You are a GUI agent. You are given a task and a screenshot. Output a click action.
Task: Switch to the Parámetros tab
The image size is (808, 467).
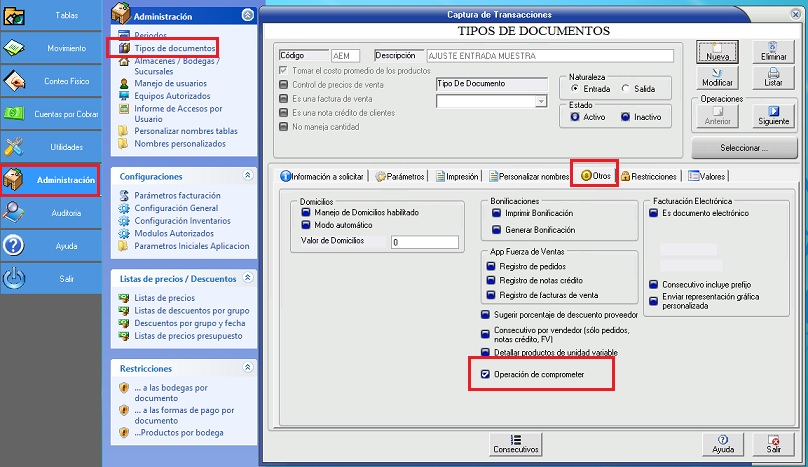(x=400, y=176)
